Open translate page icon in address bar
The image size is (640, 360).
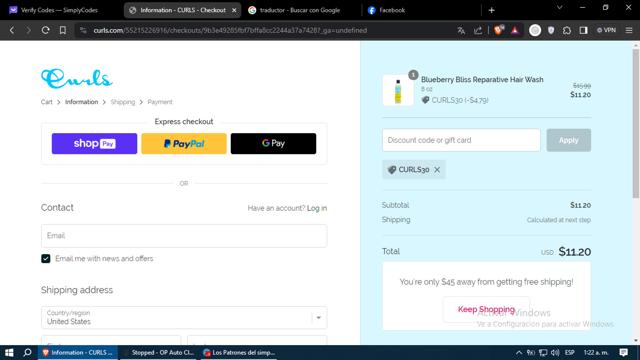click(461, 30)
